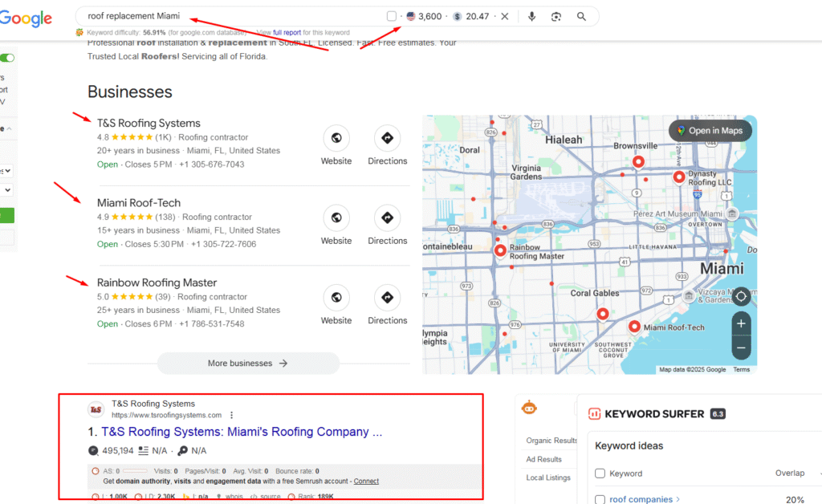Click the 495,194 traffic estimate icon
Image resolution: width=822 pixels, height=504 pixels.
coord(93,450)
